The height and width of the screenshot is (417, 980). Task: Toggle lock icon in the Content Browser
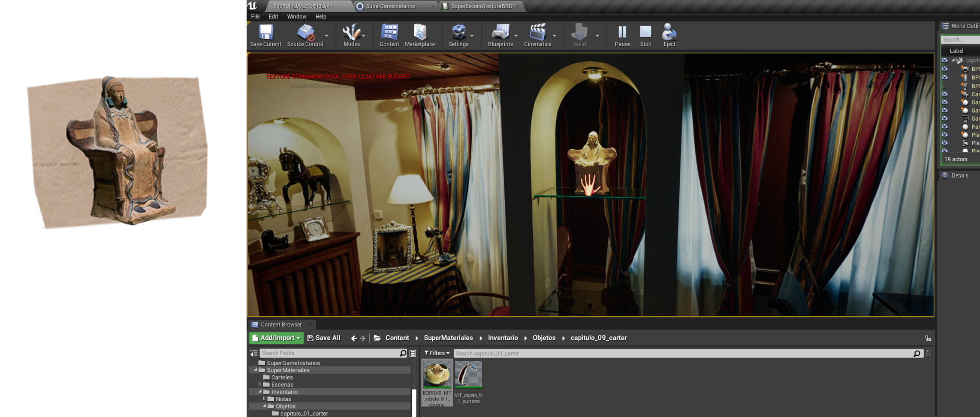(x=928, y=338)
